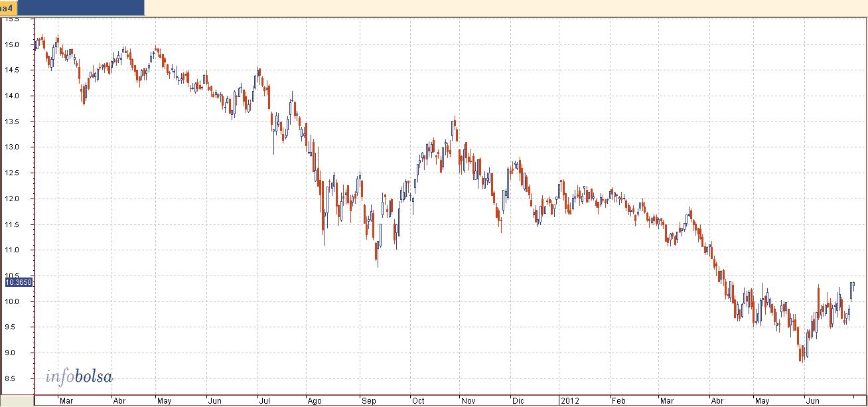Click the Oct month label on time axis

coord(418,401)
